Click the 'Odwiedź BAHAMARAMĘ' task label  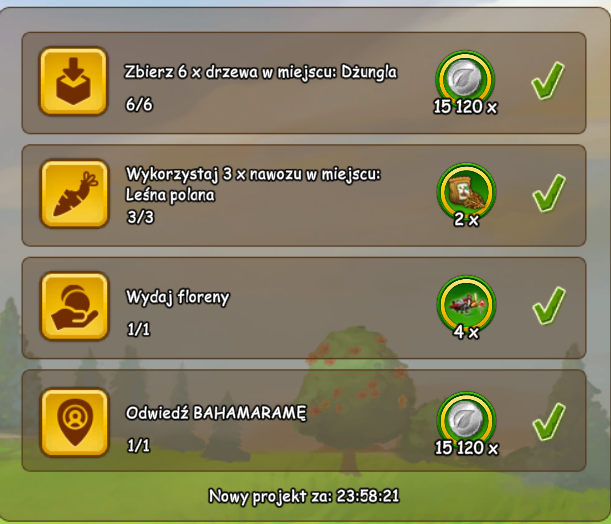coord(216,413)
